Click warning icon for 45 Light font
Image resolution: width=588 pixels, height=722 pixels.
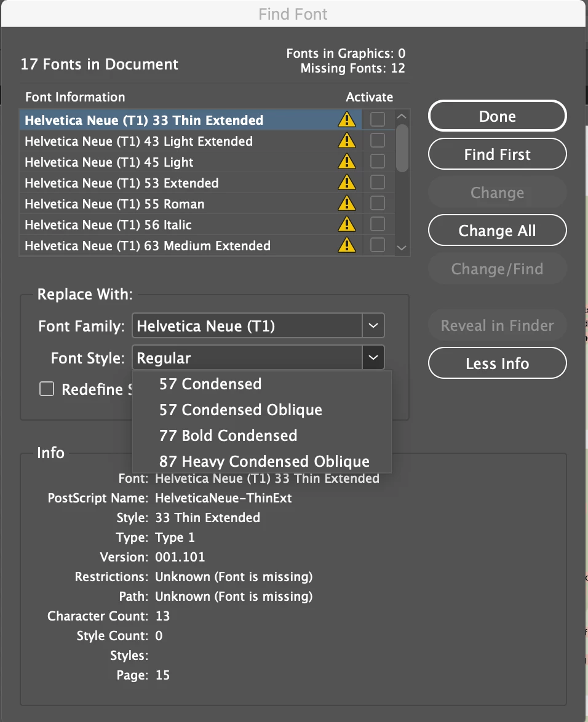[347, 162]
